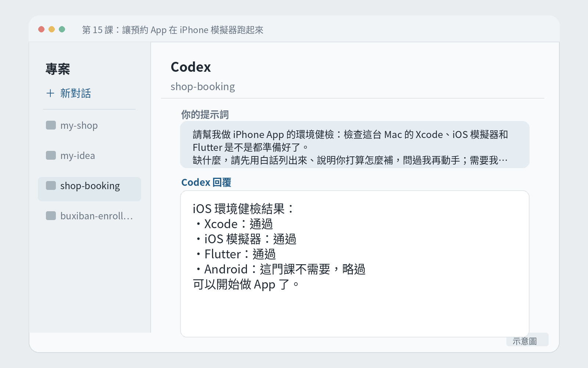The width and height of the screenshot is (588, 368).
Task: Click the plus icon beside 新對話
Action: [x=50, y=93]
